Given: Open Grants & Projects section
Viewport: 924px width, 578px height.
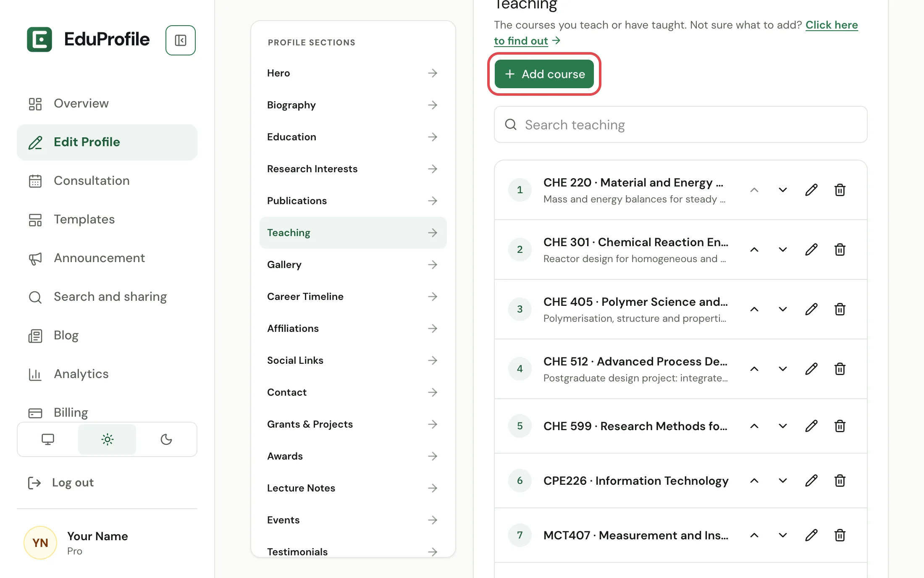Looking at the screenshot, I should pos(353,424).
